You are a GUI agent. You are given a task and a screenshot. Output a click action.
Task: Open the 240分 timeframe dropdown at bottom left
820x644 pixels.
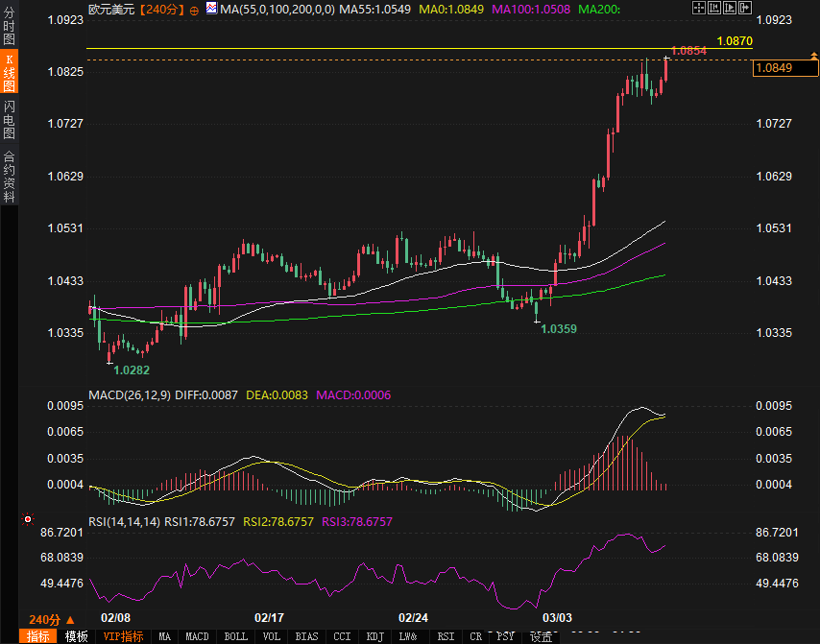pos(51,619)
